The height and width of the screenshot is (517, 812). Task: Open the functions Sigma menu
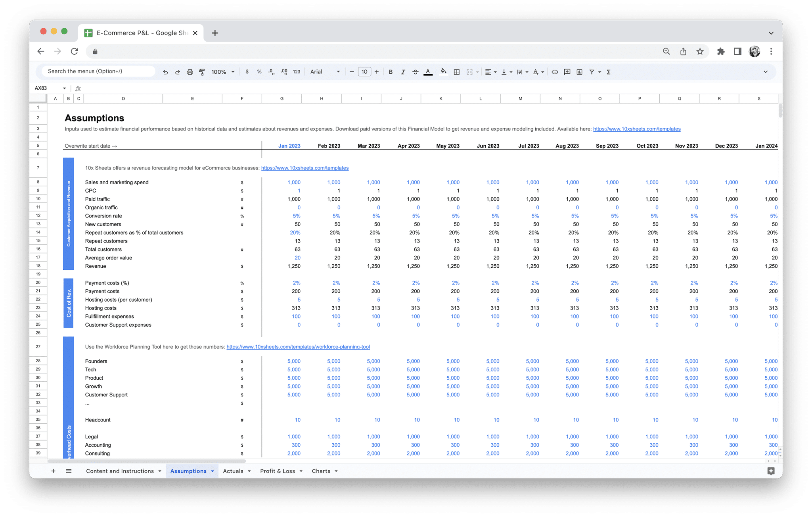tap(608, 72)
